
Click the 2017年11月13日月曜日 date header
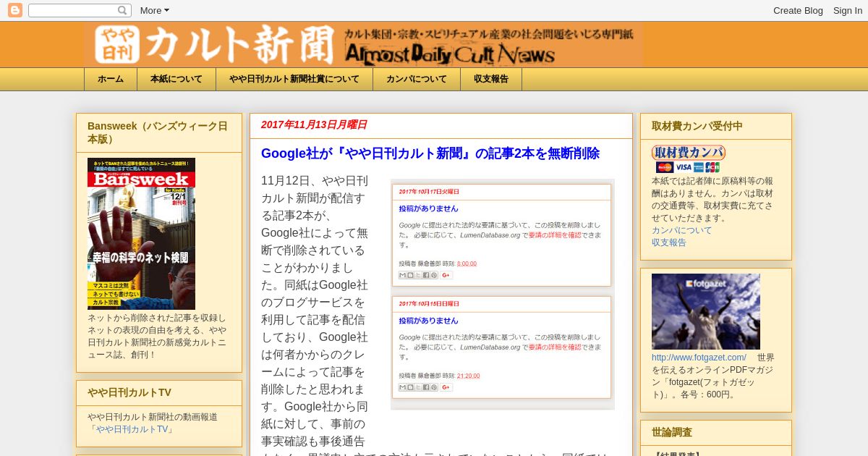coord(314,124)
